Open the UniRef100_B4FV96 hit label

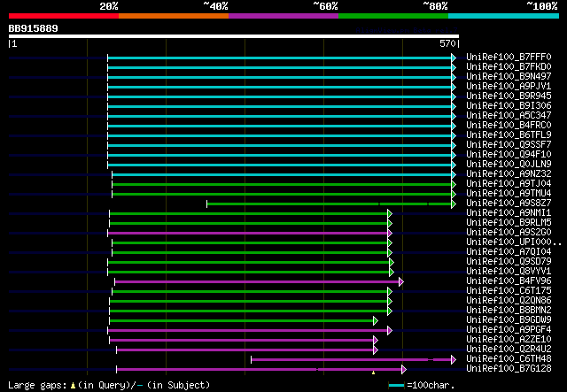[x=509, y=281]
